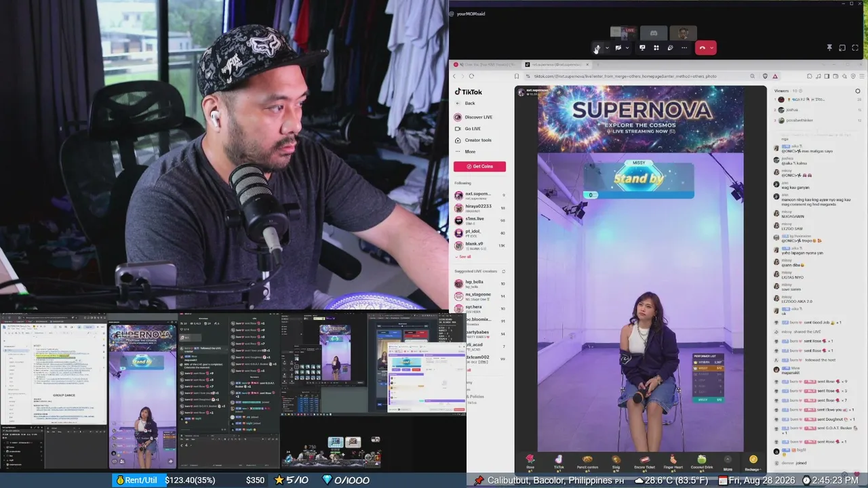Click Back in the TikTok sidebar
Image resolution: width=868 pixels, height=488 pixels.
pyautogui.click(x=465, y=103)
